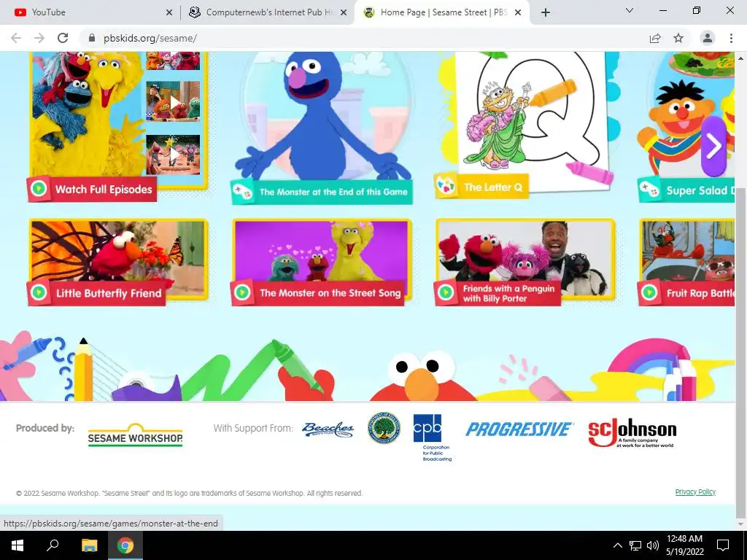
Task: Click the CPB Corporation for Public Broadcasting logo
Action: coord(432,437)
